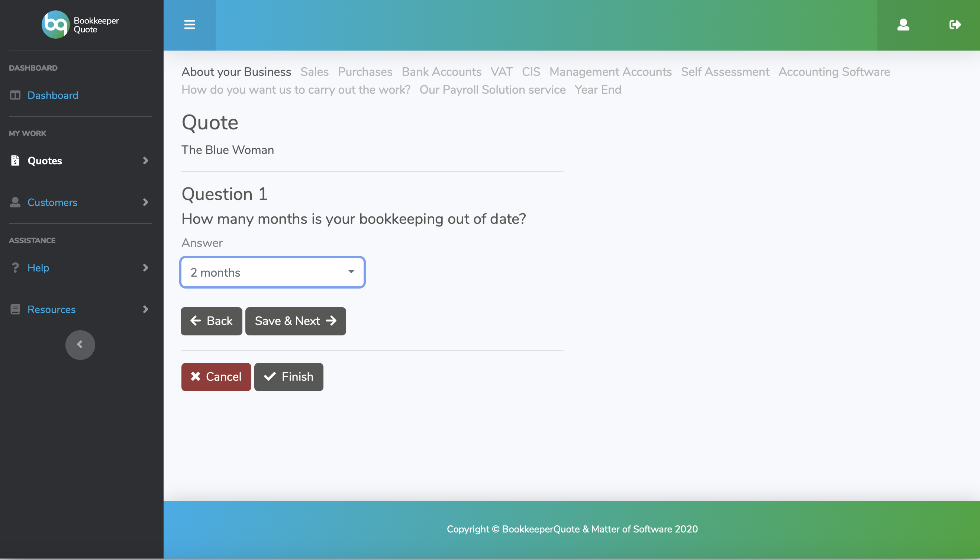
Task: Collapse sidebar with round chevron button
Action: click(80, 345)
